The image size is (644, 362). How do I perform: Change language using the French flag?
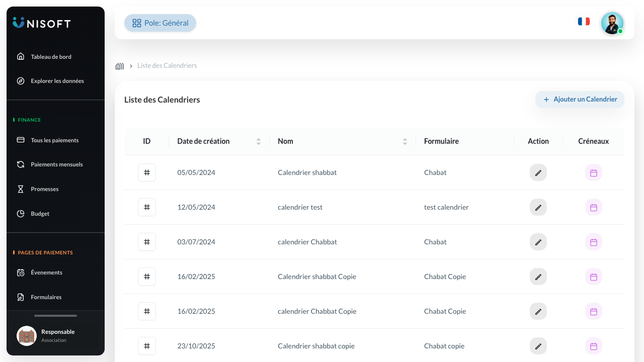584,22
